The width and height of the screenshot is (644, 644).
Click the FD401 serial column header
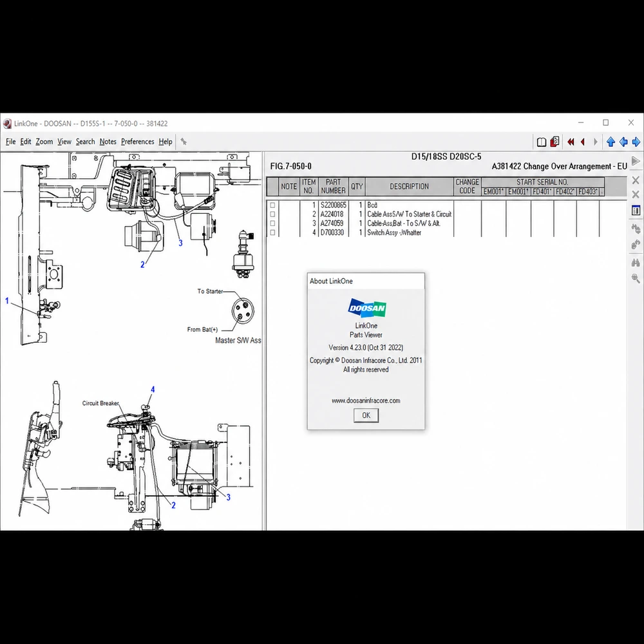pos(542,192)
